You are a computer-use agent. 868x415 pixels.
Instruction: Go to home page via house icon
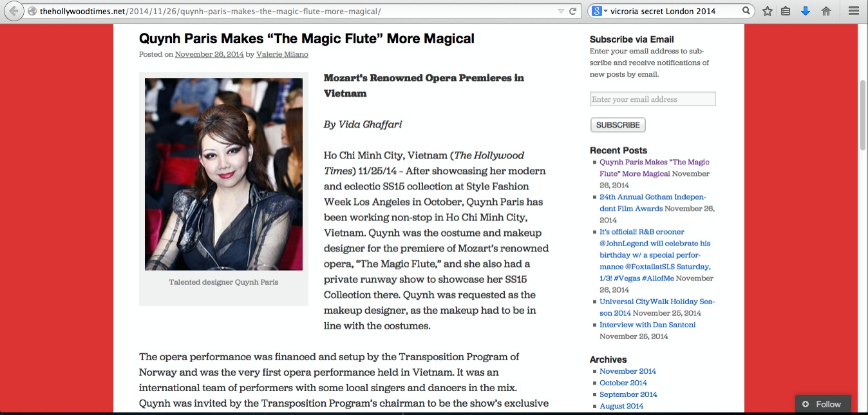(826, 11)
